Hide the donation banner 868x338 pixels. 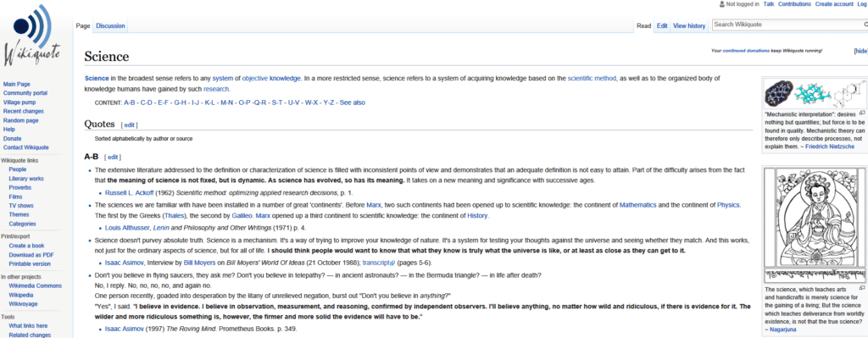[x=861, y=51]
